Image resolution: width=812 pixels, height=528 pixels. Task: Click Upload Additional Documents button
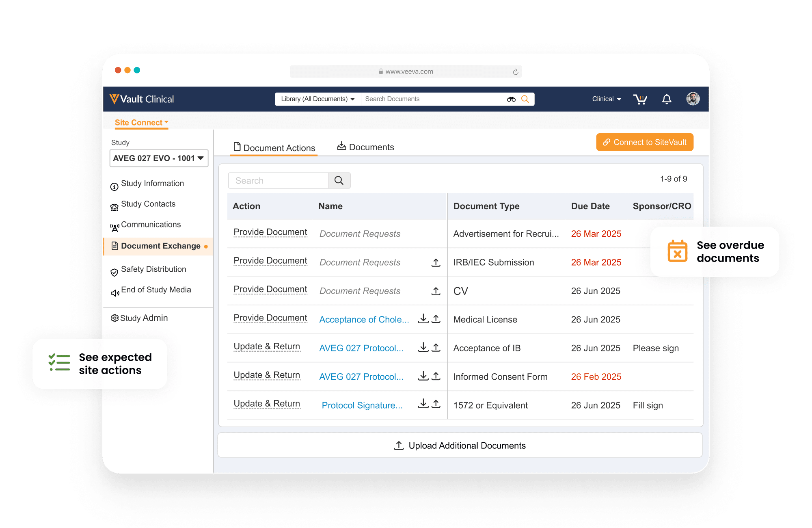pyautogui.click(x=460, y=446)
